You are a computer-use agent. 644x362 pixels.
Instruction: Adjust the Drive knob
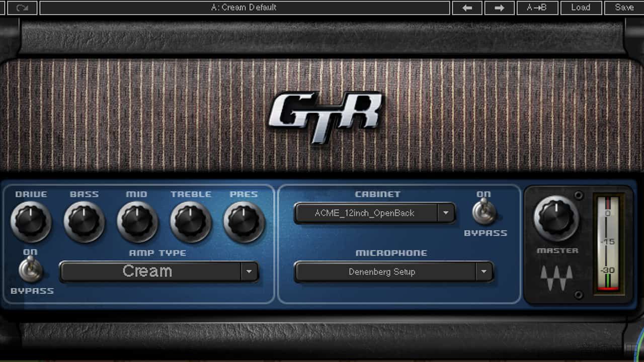[x=31, y=221]
